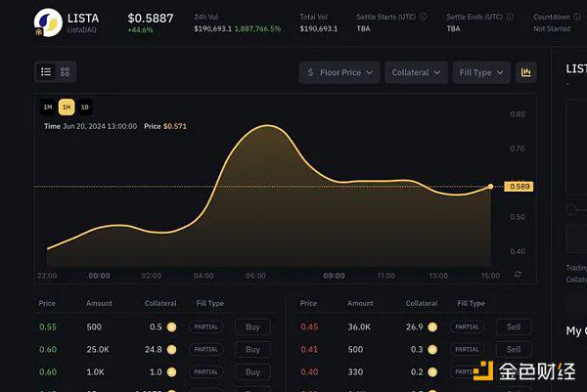Click the chart refresh icon

coord(518,274)
